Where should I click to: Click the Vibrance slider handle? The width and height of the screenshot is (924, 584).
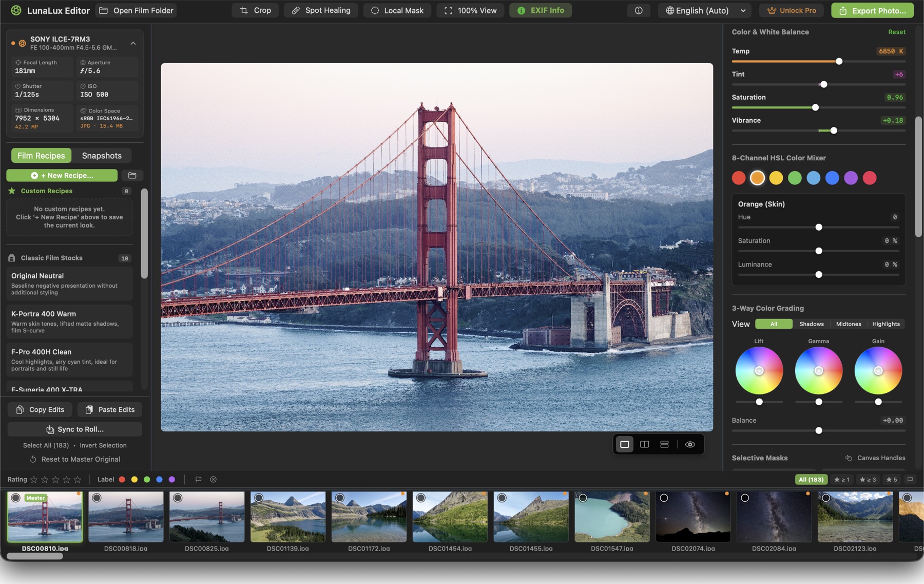click(x=834, y=130)
